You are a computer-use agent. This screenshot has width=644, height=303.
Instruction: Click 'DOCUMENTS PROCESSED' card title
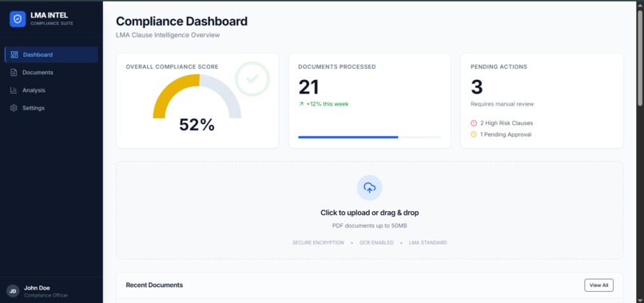(x=337, y=66)
